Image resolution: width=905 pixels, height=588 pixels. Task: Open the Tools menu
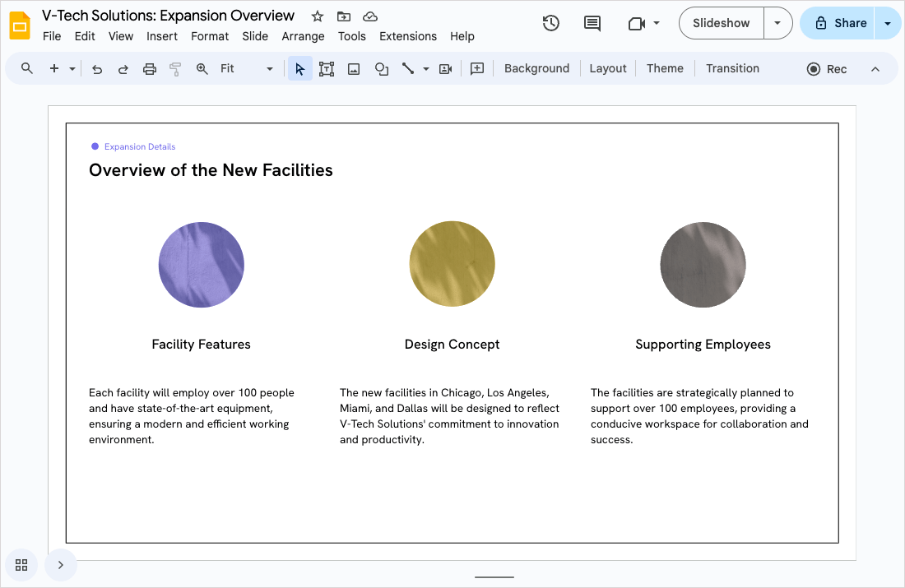click(x=352, y=36)
